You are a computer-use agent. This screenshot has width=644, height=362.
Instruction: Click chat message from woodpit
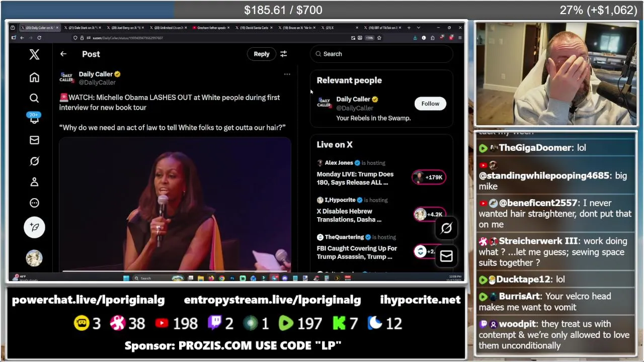[554, 335]
